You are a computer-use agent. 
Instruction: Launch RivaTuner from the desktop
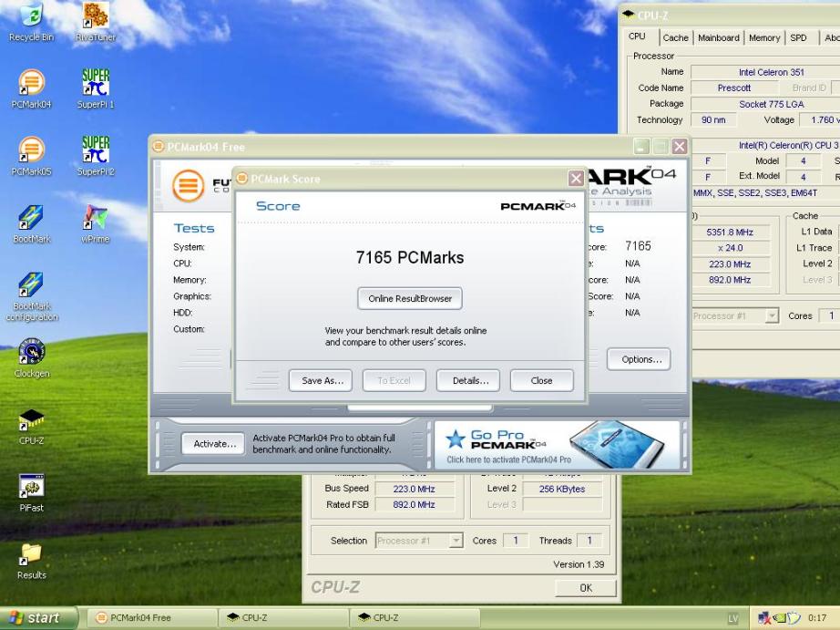pyautogui.click(x=96, y=21)
